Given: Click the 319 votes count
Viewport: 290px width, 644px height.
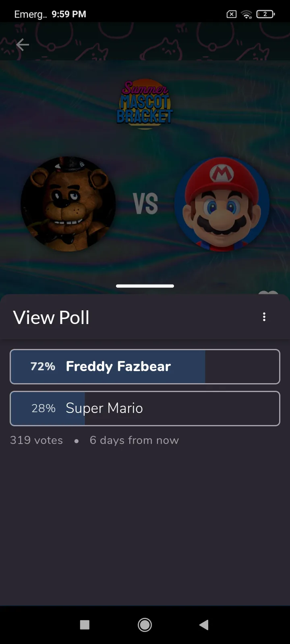Looking at the screenshot, I should tap(37, 440).
